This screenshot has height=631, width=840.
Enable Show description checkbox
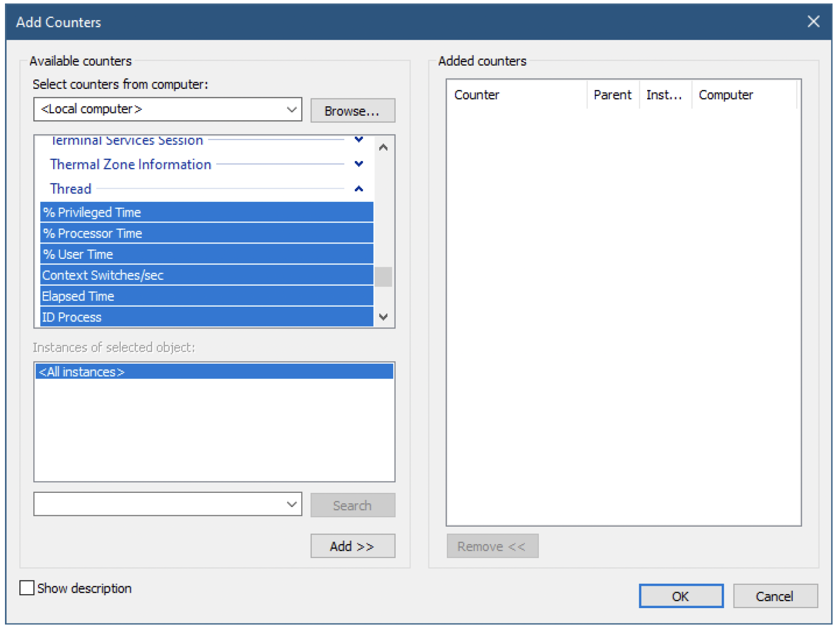(x=27, y=588)
